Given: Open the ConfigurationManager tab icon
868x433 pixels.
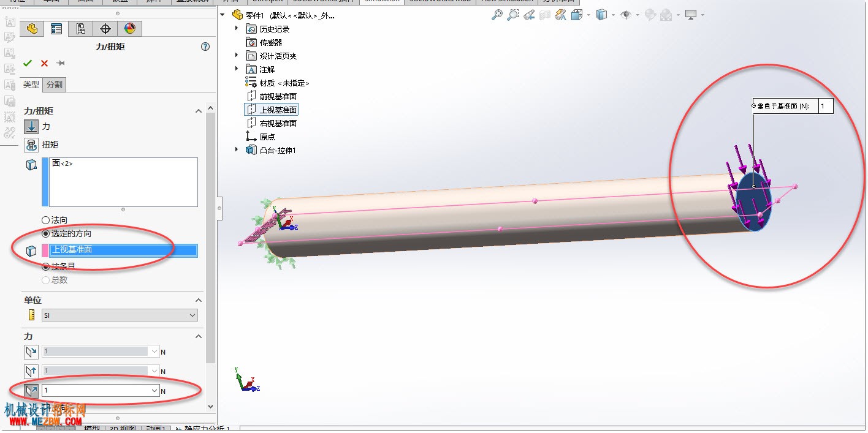Looking at the screenshot, I should tap(81, 29).
